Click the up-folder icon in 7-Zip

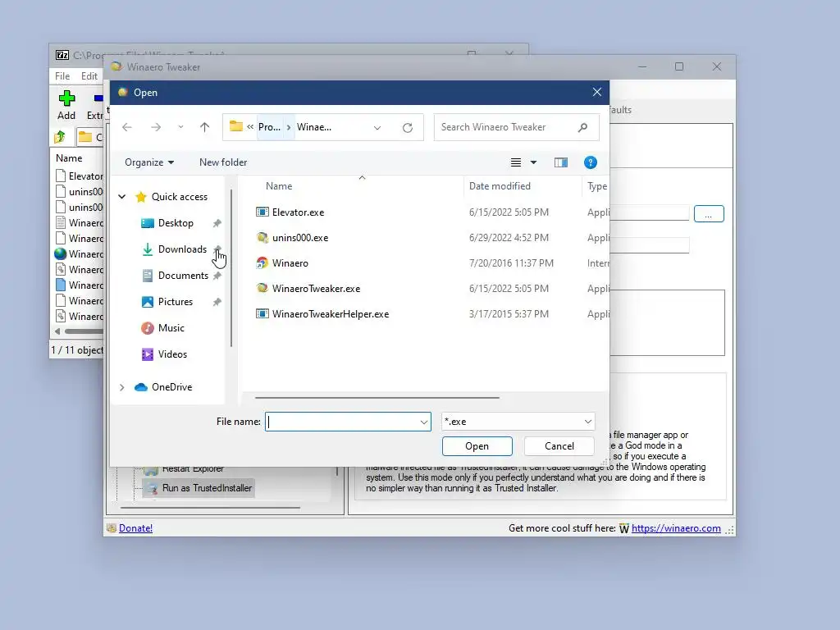point(60,137)
